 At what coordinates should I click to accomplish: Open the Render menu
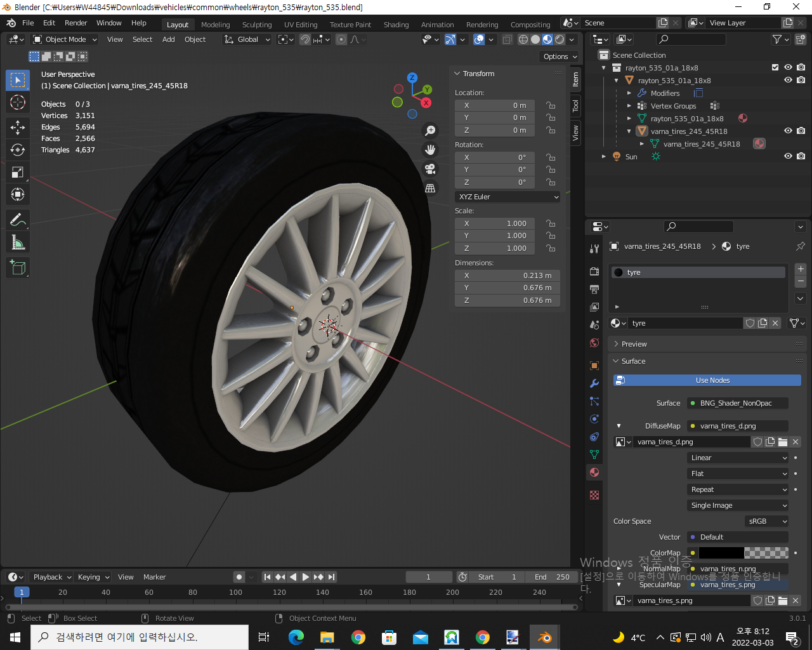coord(75,23)
